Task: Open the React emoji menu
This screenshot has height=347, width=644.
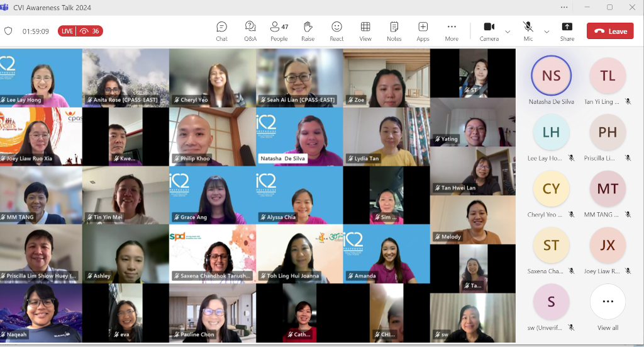Action: [x=336, y=31]
